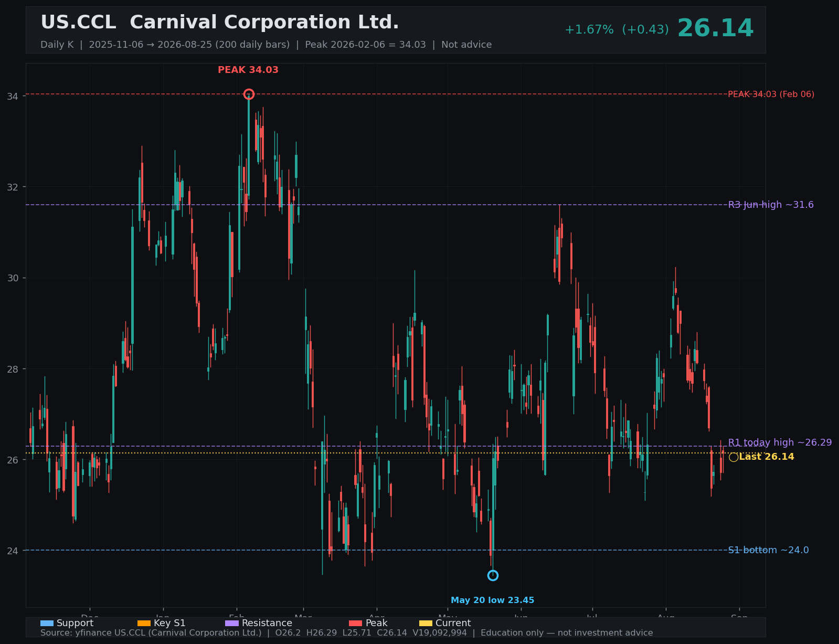839x644 pixels.
Task: Click the y-axis label 26
Action: [13, 460]
